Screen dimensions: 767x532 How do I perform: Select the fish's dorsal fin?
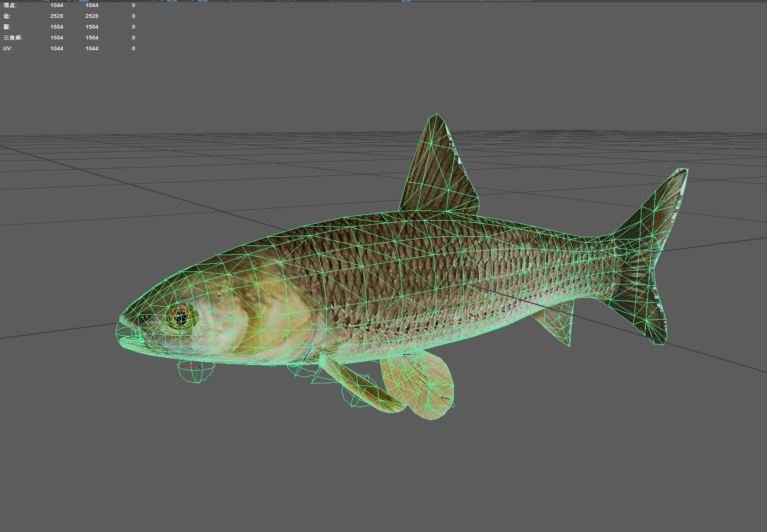pyautogui.click(x=433, y=162)
